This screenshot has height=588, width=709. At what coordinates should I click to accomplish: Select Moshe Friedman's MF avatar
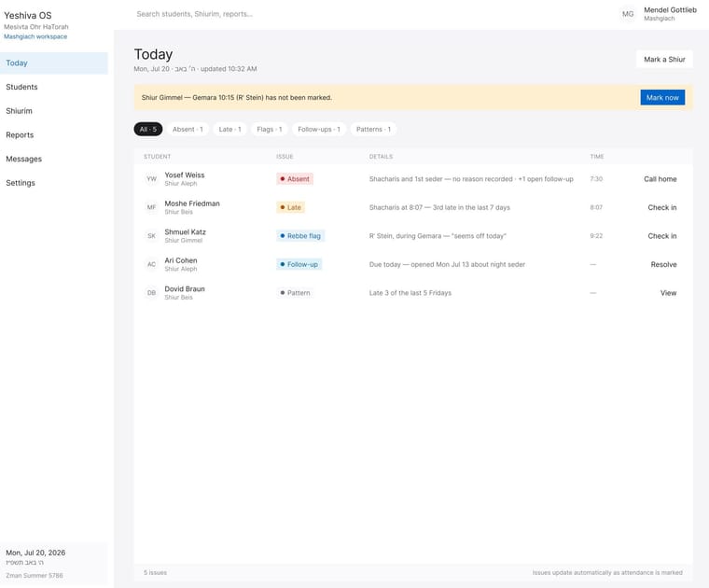[x=151, y=207]
